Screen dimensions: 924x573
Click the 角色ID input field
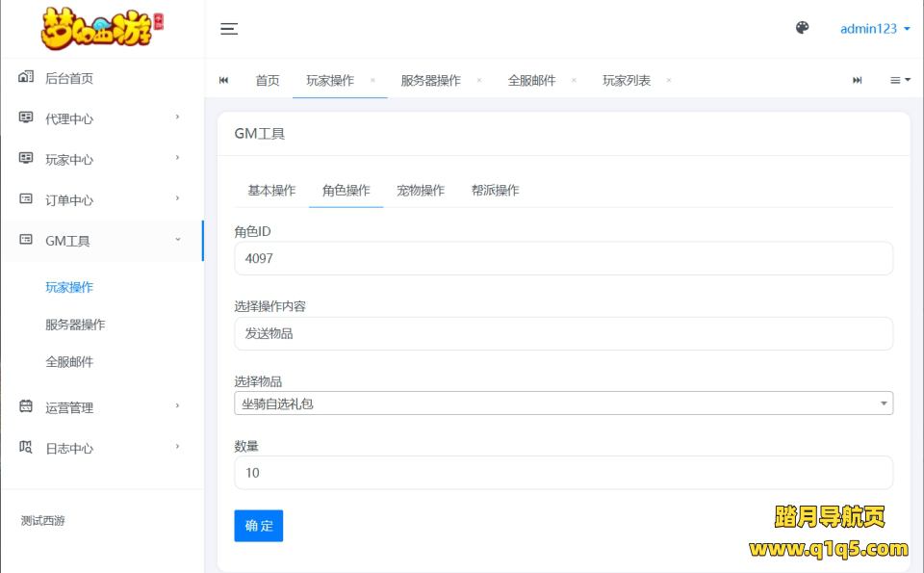click(563, 258)
